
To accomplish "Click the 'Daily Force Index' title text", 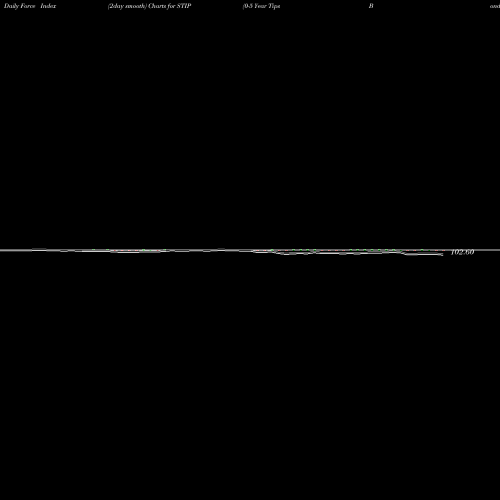I will tap(30, 6).
